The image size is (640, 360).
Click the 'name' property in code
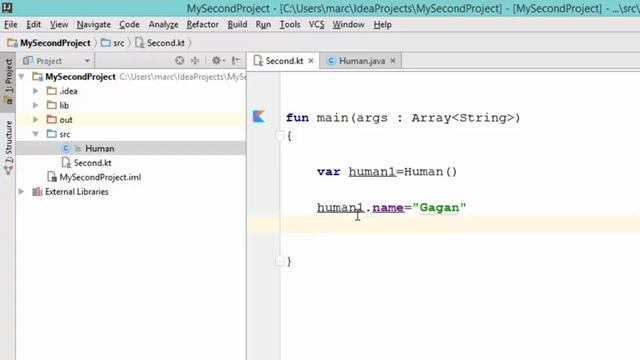pos(388,208)
